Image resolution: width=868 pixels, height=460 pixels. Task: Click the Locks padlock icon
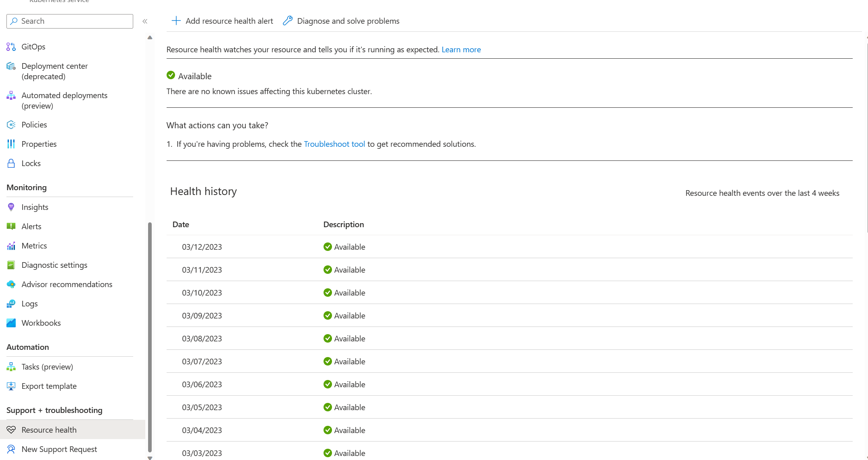11,163
